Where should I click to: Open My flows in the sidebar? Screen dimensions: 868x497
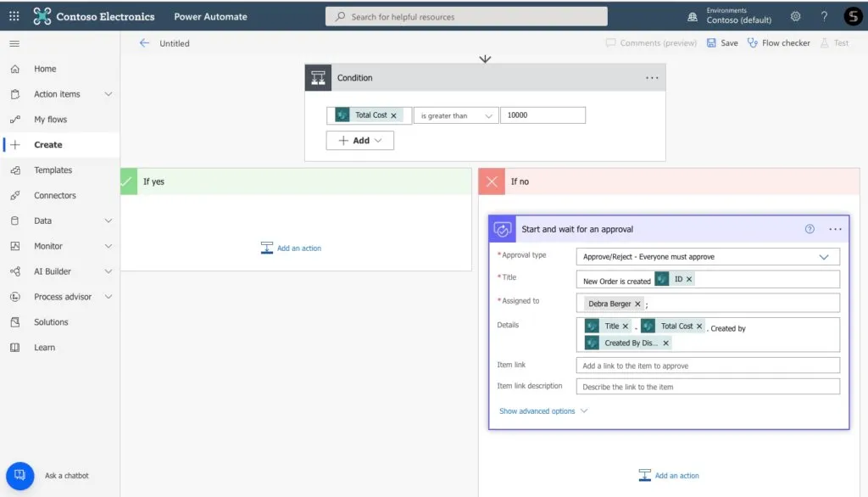coord(50,119)
